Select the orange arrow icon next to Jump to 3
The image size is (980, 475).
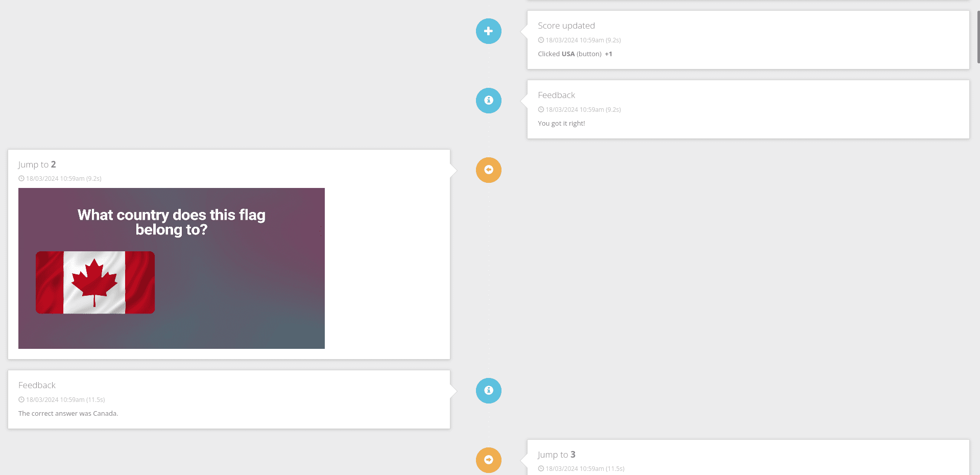[x=488, y=460]
